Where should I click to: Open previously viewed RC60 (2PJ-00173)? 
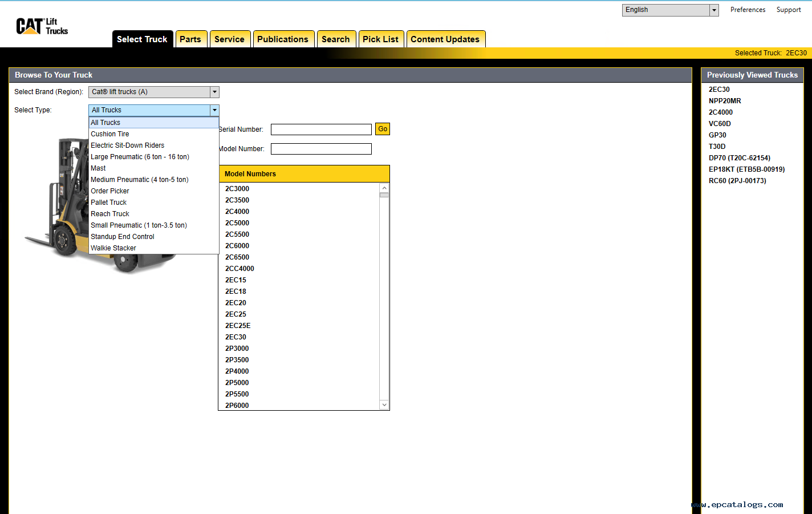click(737, 181)
